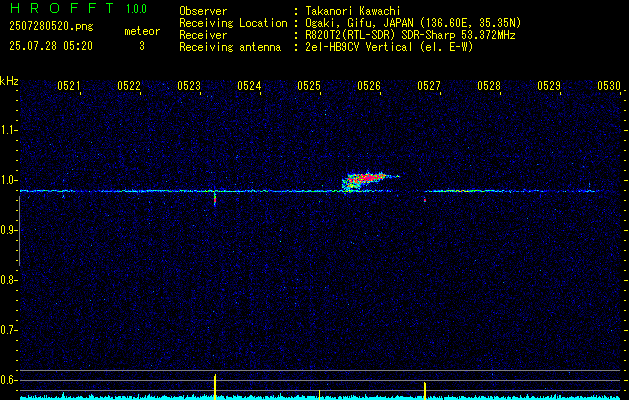The height and width of the screenshot is (400, 629).
Task: Click the 0524 time axis label
Action: click(x=249, y=85)
